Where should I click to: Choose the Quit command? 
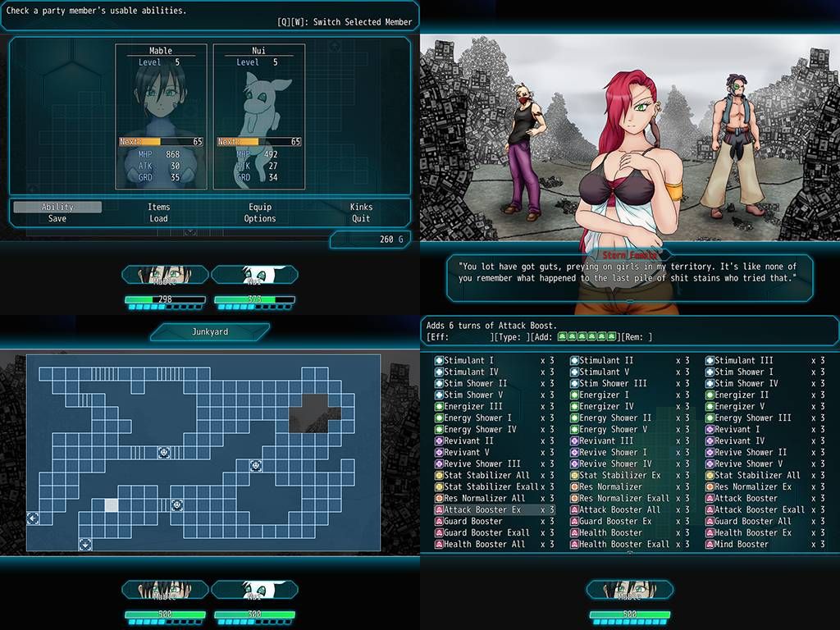[361, 218]
